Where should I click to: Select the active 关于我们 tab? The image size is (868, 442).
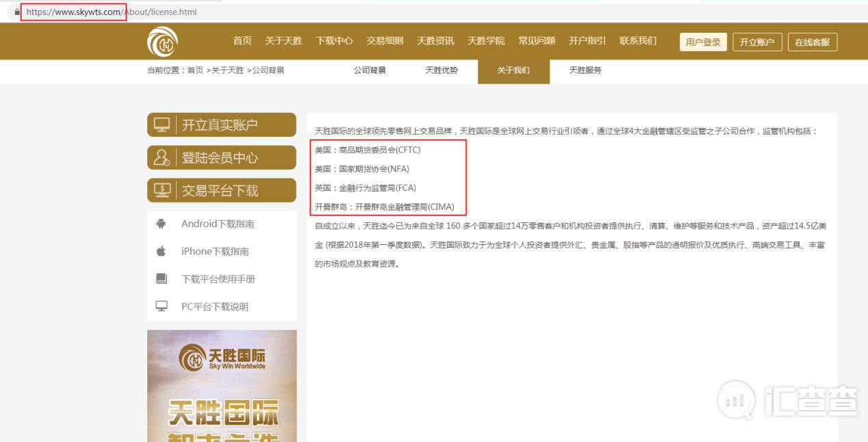513,71
